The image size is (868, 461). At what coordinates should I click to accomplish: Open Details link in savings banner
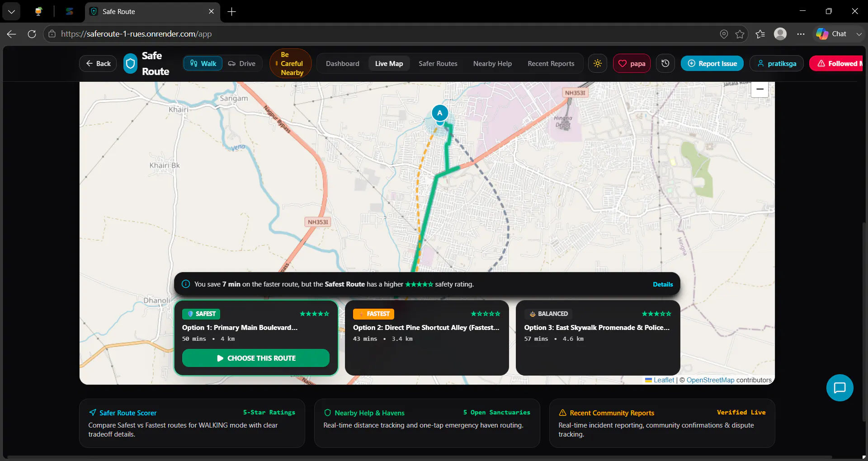click(663, 284)
